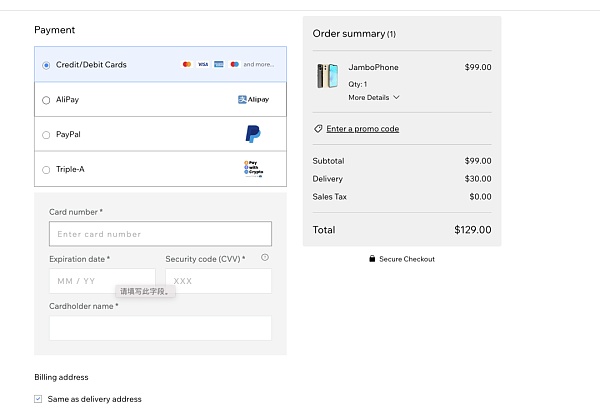Click the JamboPhone product thumbnail

[327, 76]
